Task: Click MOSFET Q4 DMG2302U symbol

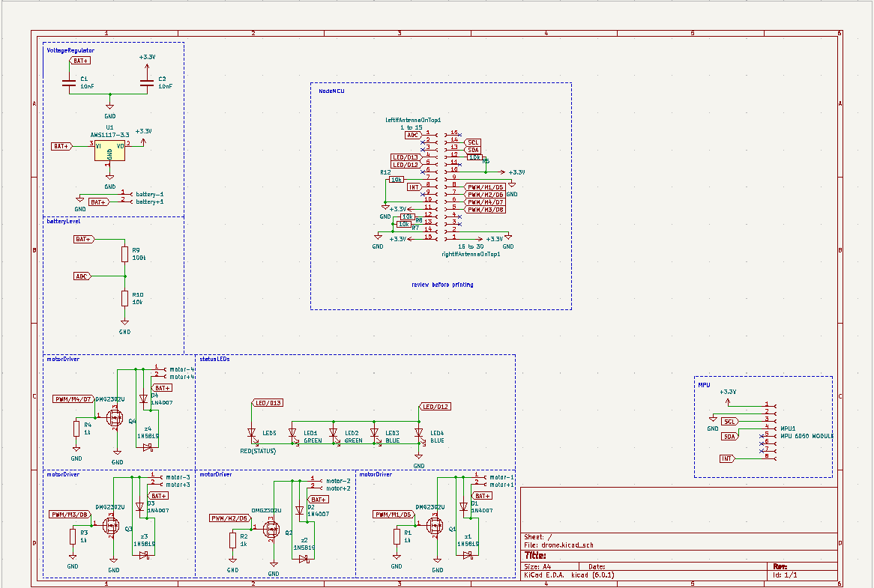Action: 116,416
